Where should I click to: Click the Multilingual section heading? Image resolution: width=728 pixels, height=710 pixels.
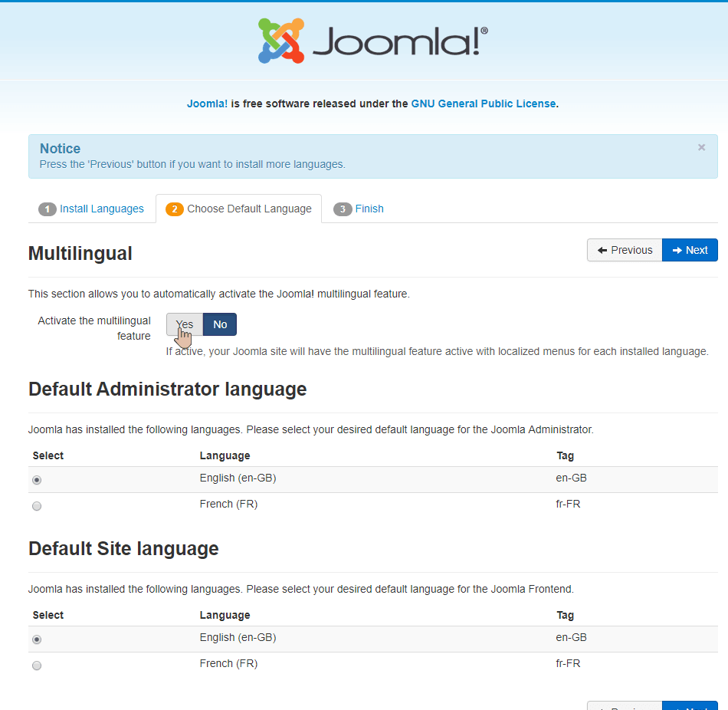(x=80, y=254)
